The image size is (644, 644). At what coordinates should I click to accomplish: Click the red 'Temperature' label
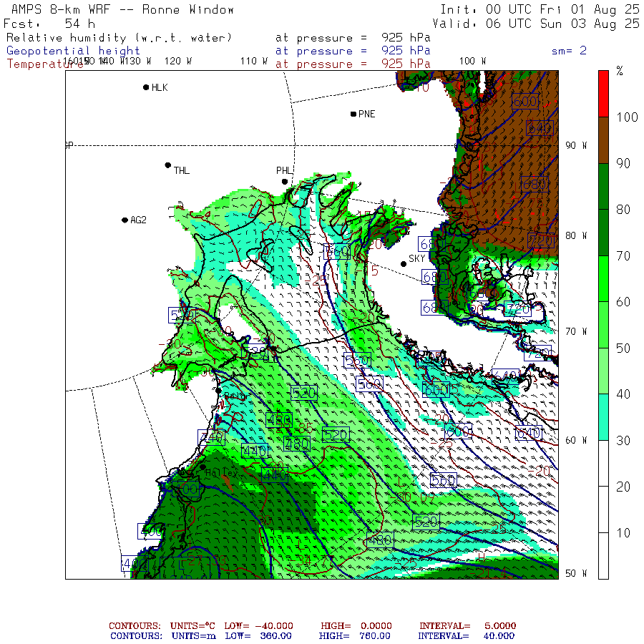[44, 64]
